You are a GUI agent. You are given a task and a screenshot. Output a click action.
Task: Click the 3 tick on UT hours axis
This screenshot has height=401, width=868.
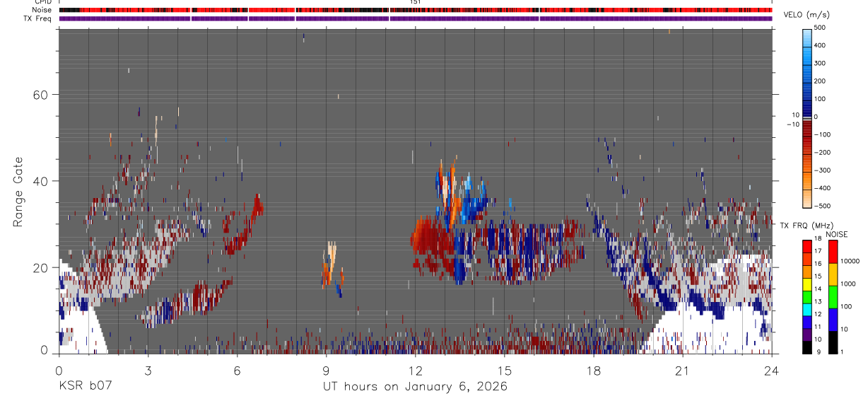tap(148, 370)
